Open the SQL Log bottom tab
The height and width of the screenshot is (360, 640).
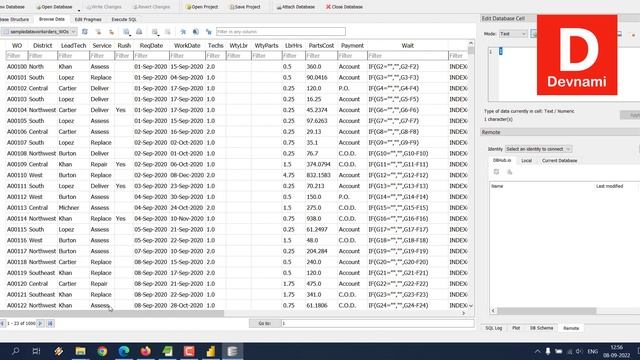click(x=493, y=328)
